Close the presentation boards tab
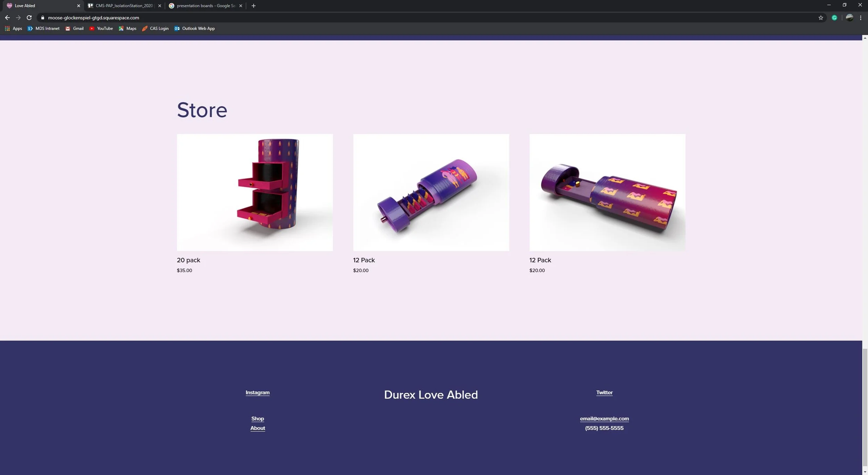This screenshot has height=475, width=868. [x=241, y=6]
